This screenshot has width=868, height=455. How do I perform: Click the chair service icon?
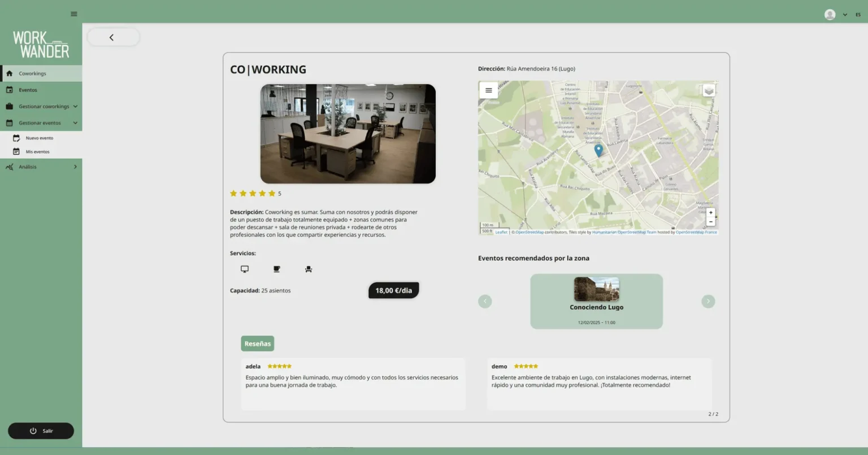pyautogui.click(x=309, y=269)
